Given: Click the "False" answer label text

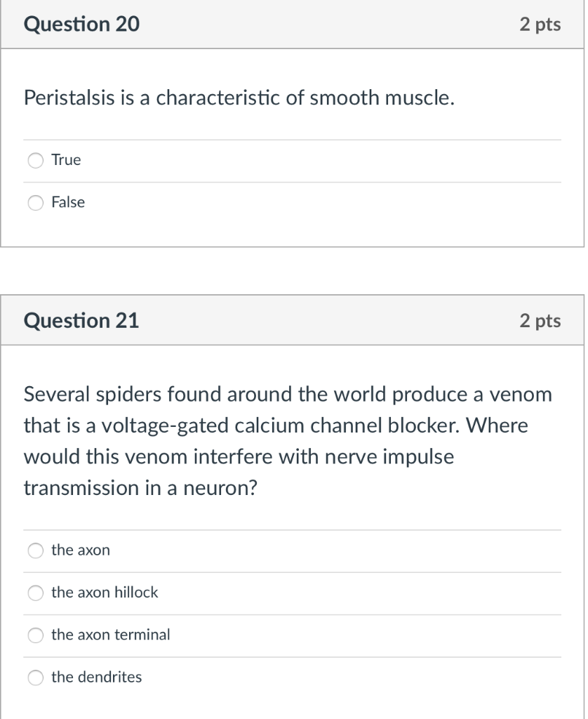Looking at the screenshot, I should click(x=68, y=202).
